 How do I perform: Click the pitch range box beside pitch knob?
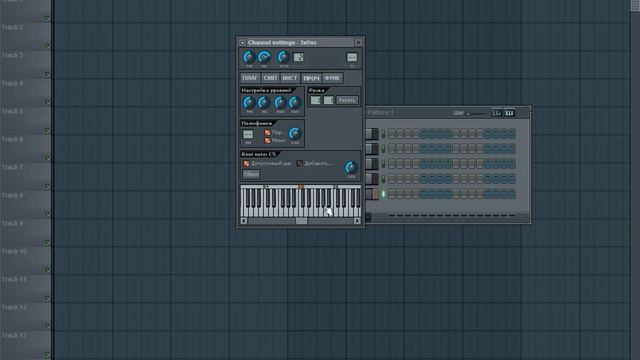pos(298,57)
